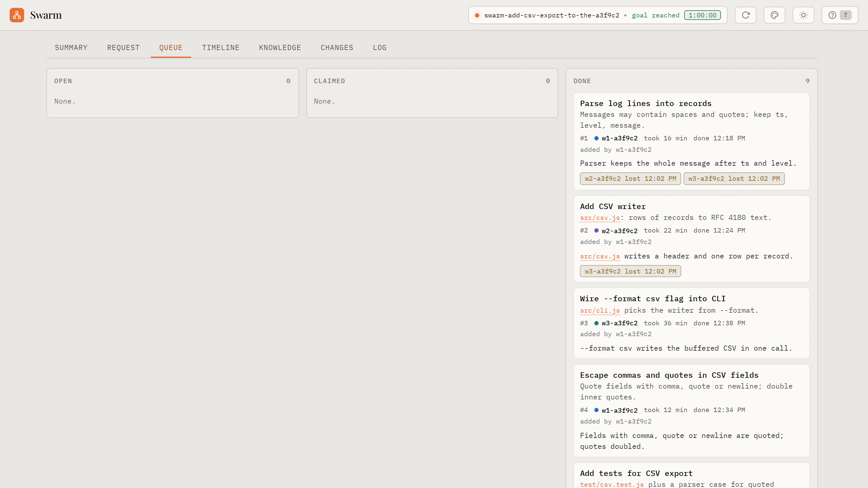Image resolution: width=868 pixels, height=488 pixels.
Task: Open the src/cli.js link
Action: (x=600, y=310)
